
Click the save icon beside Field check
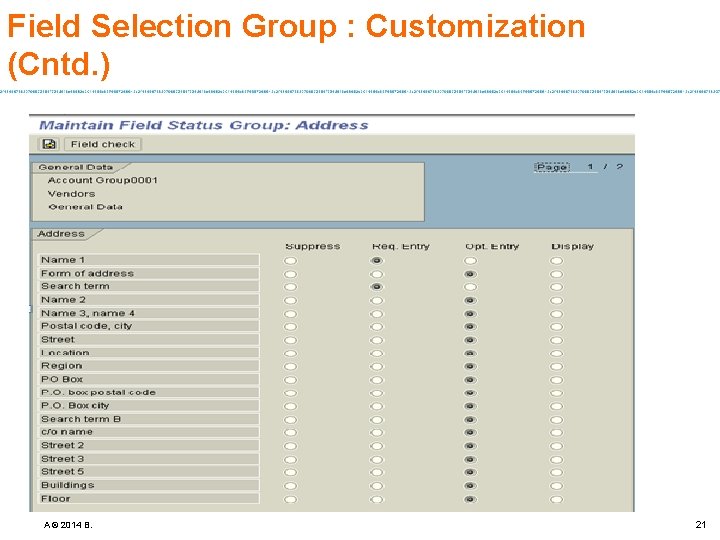coord(49,144)
